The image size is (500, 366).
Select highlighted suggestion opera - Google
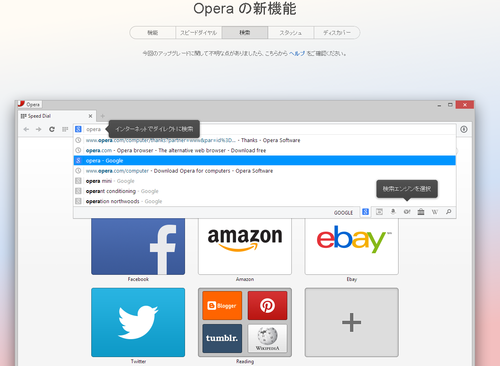[x=265, y=161]
